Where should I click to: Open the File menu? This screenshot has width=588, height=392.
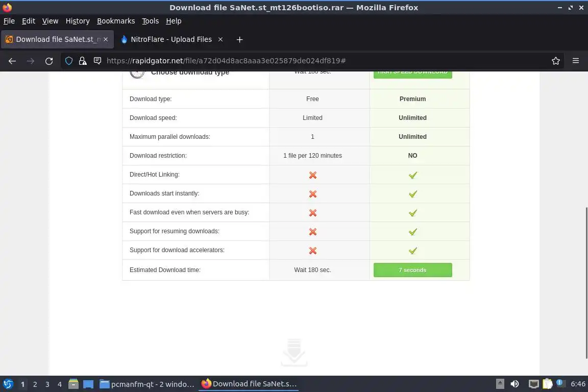click(9, 21)
